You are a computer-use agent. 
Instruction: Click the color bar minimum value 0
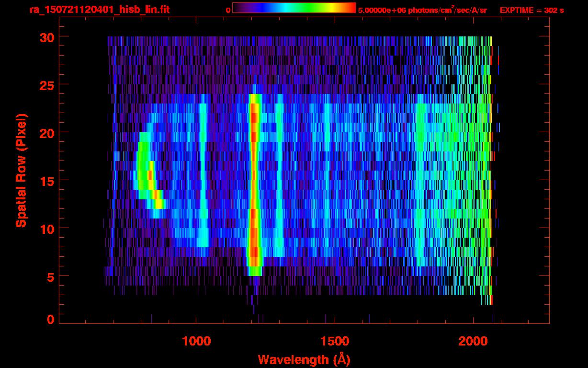click(228, 10)
